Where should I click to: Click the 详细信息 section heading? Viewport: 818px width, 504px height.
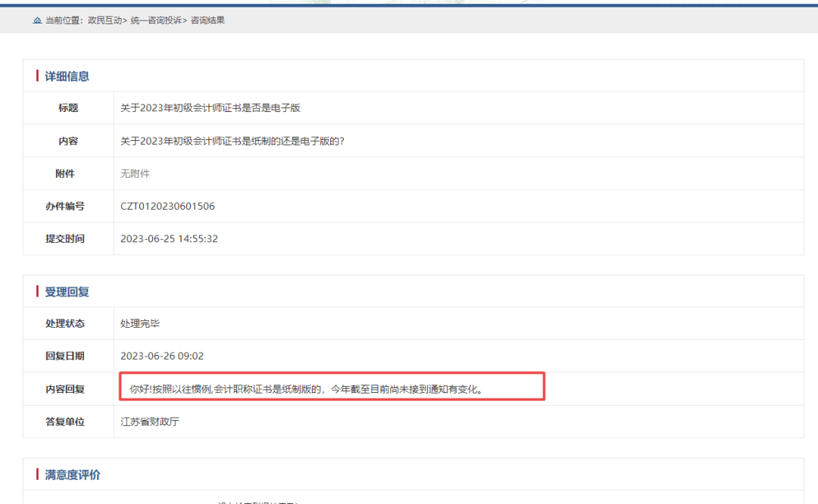click(67, 76)
